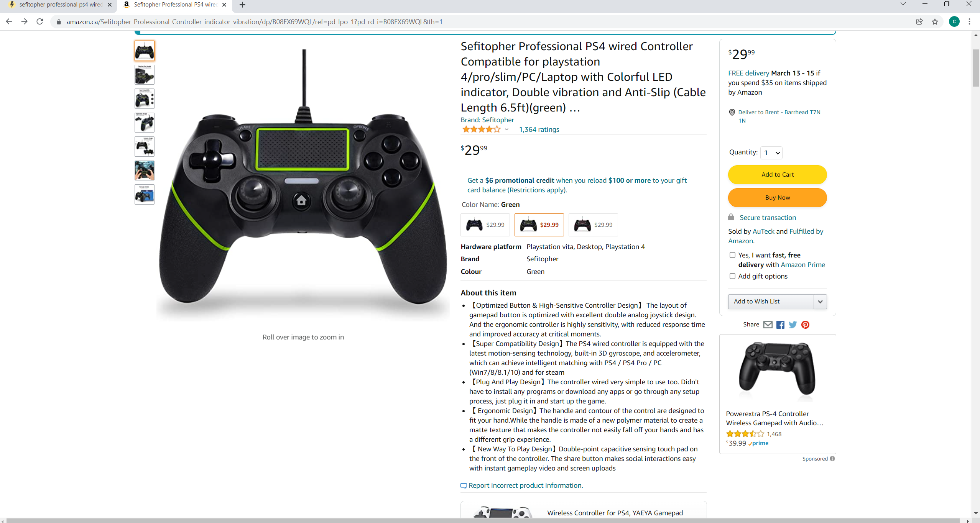The width and height of the screenshot is (980, 523).
Task: Share product on Twitter icon
Action: pyautogui.click(x=793, y=325)
